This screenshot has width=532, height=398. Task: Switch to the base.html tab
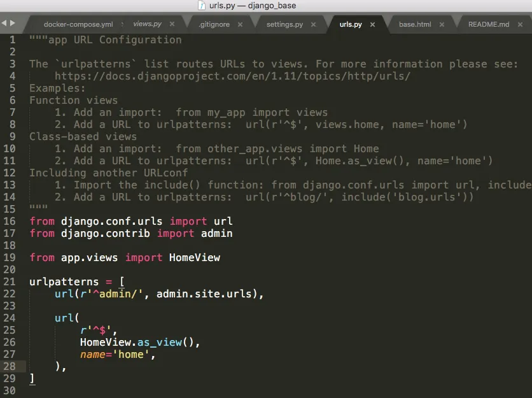coord(415,24)
